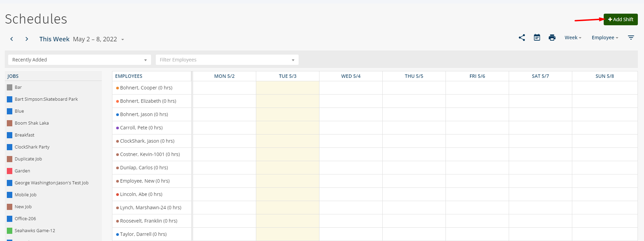Image resolution: width=644 pixels, height=241 pixels.
Task: Open the Filter Employees dropdown
Action: tap(227, 60)
